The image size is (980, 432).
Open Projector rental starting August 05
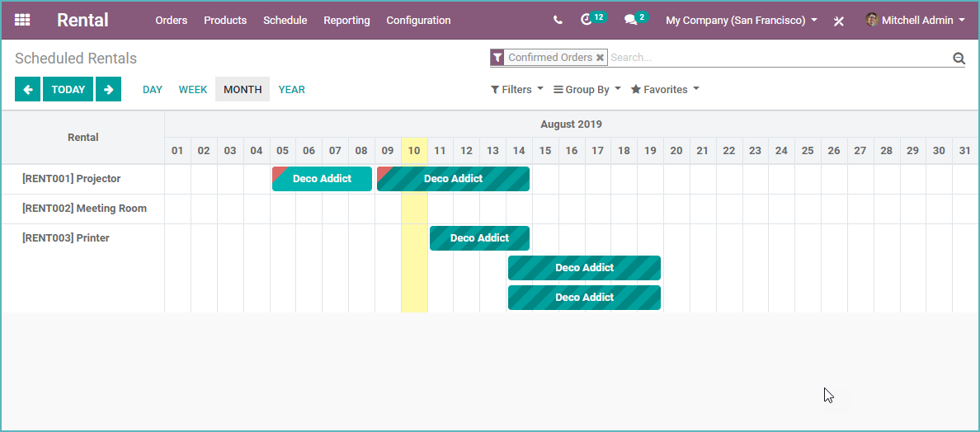coord(322,179)
